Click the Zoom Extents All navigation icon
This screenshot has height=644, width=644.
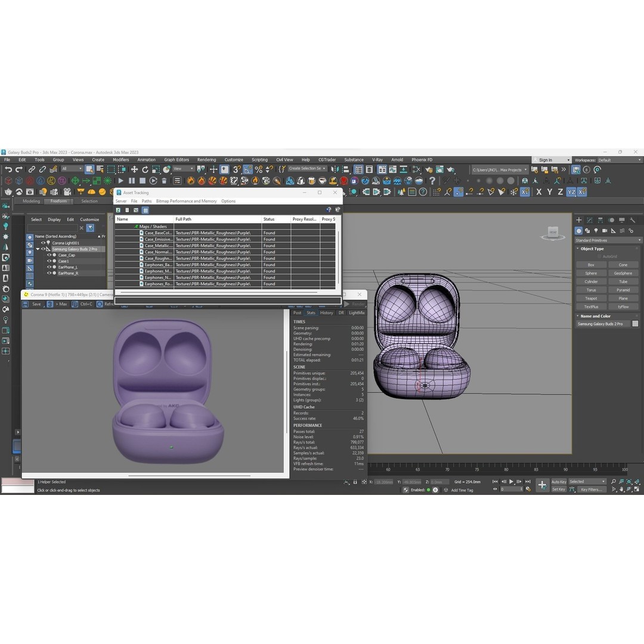pyautogui.click(x=637, y=482)
